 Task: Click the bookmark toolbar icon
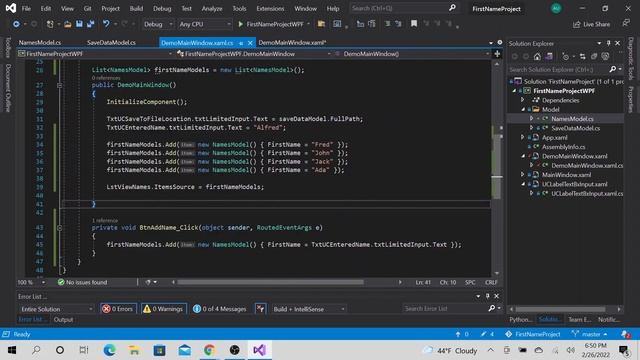point(414,24)
